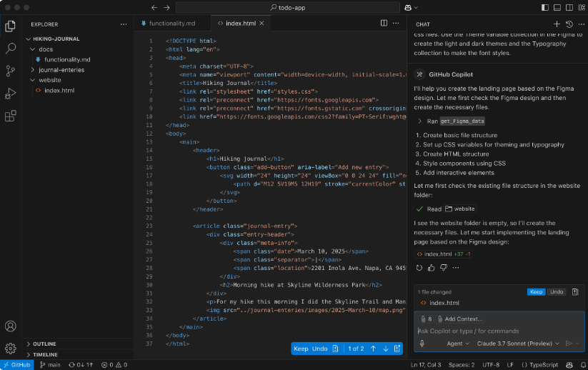Screen dimensions: 588x370
Task: Open website folder reference chip
Action: (x=459, y=209)
